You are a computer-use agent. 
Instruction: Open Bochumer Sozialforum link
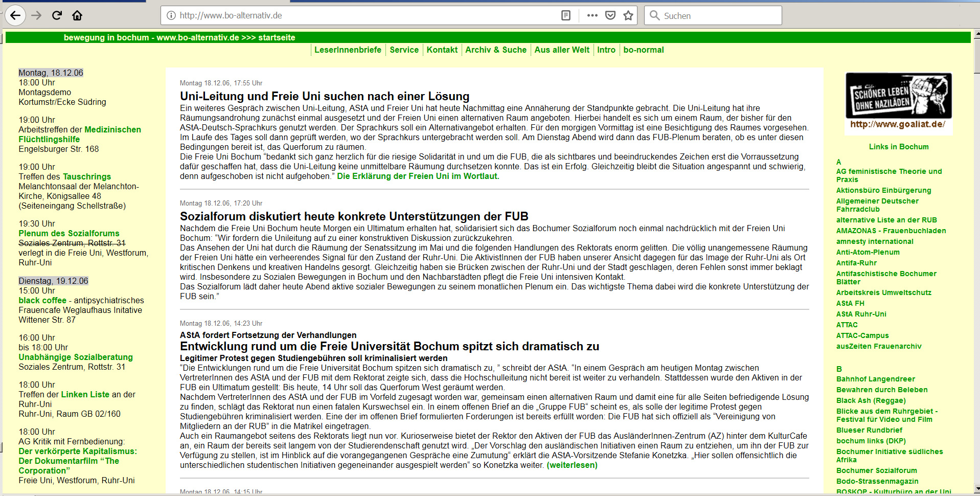(877, 470)
